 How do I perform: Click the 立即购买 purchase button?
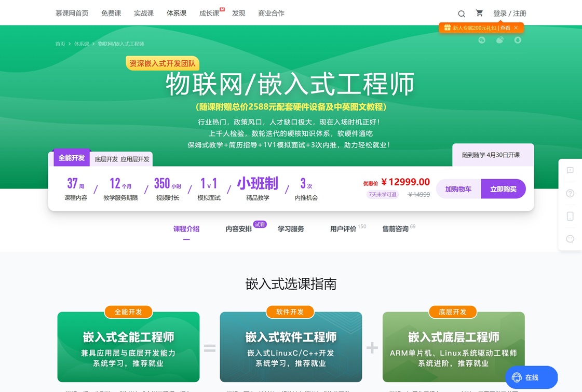(503, 188)
